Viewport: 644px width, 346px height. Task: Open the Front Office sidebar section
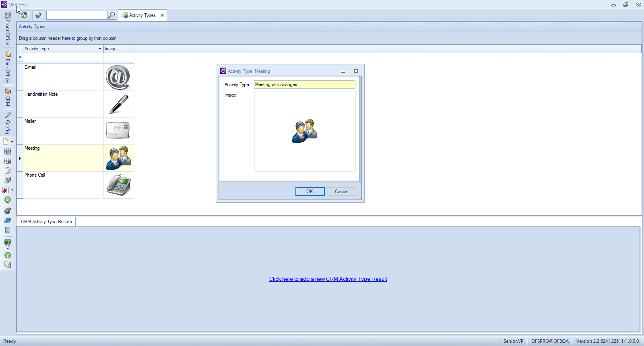pos(8,29)
